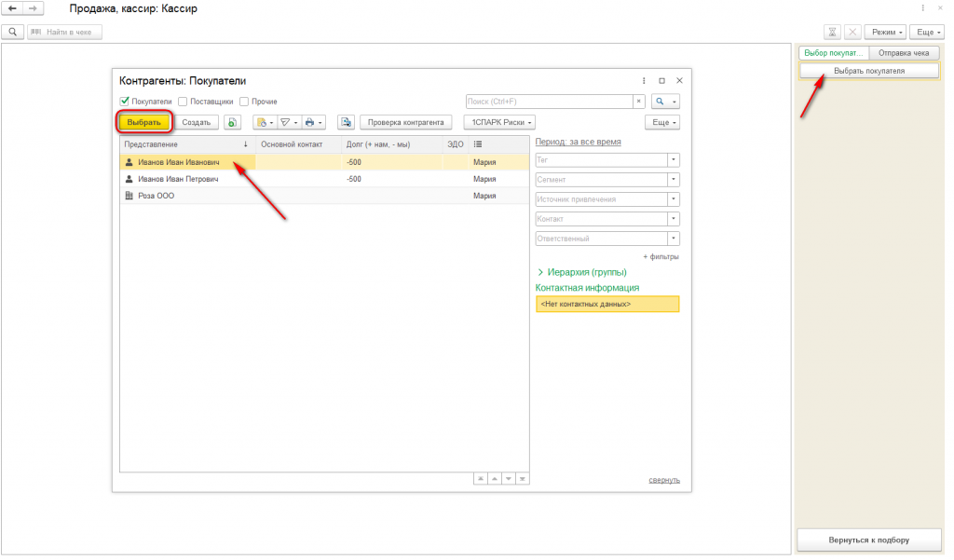Open the Контакт dropdown list
This screenshot has height=560, width=954.
674,219
